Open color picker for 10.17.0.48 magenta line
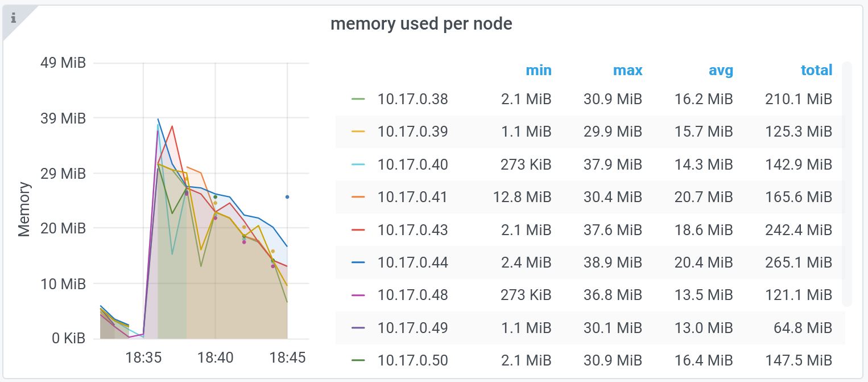The image size is (868, 382). click(x=358, y=295)
